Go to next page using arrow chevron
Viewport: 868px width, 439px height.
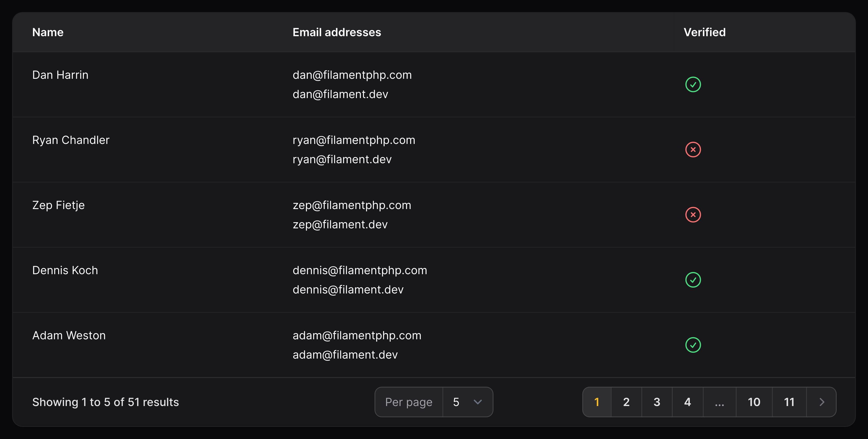point(821,402)
